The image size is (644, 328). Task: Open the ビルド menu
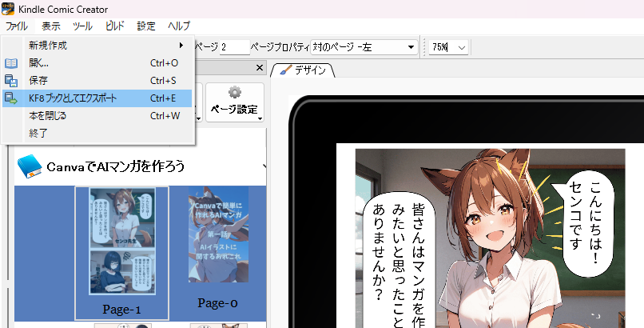115,26
